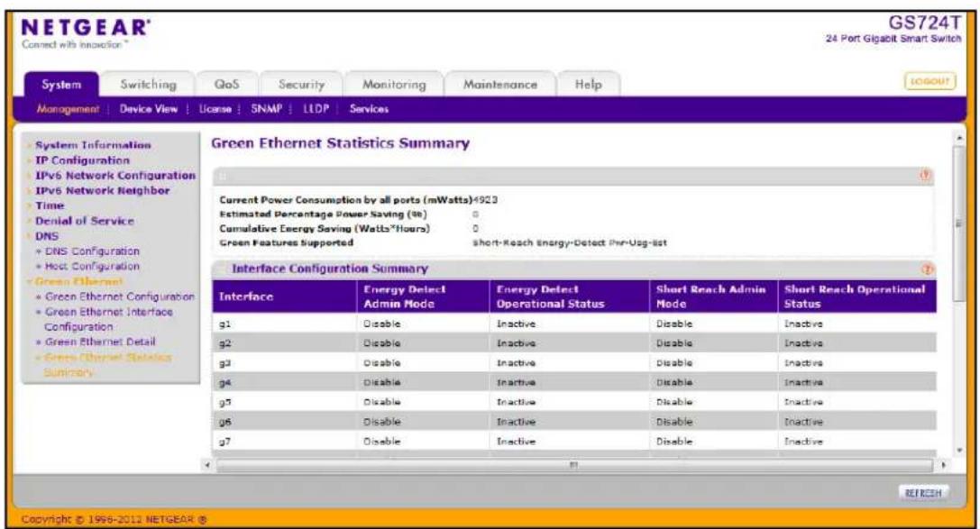980x529 pixels.
Task: Open the License submenu
Action: [x=215, y=109]
